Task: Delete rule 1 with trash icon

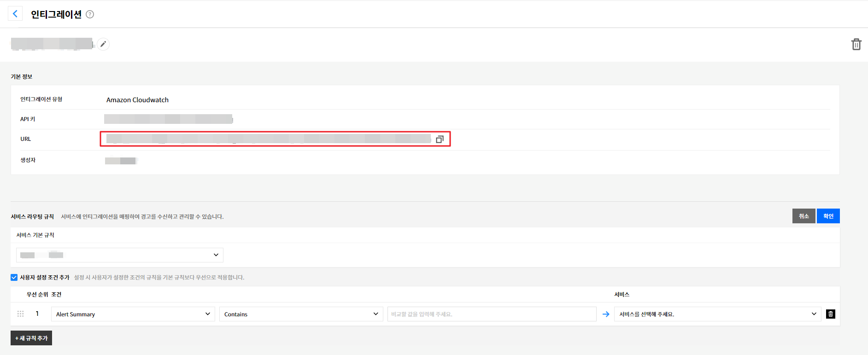Action: coord(830,314)
